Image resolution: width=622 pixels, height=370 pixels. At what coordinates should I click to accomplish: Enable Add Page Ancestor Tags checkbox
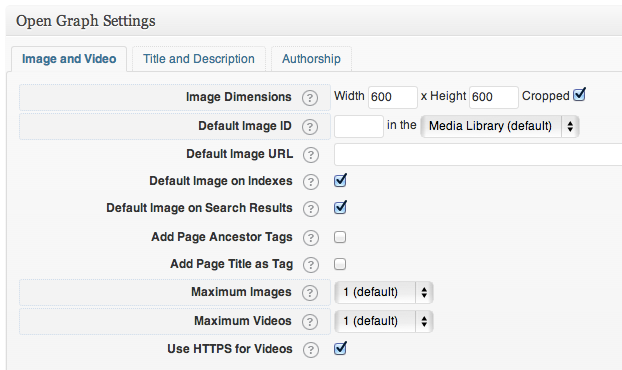pos(340,237)
